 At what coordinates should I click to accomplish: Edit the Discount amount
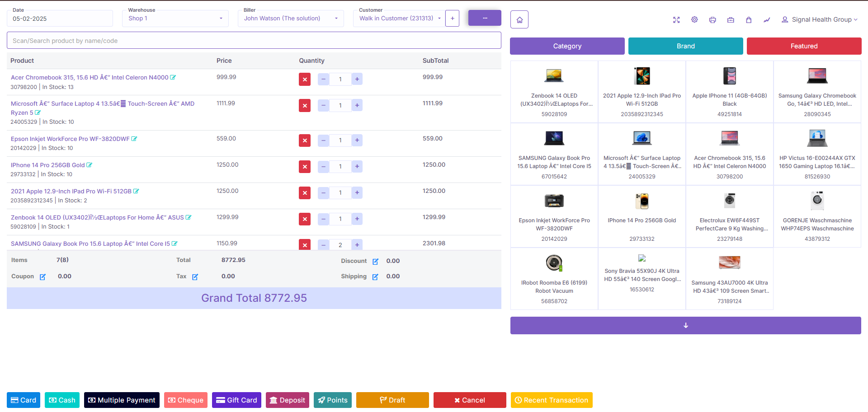(x=375, y=262)
